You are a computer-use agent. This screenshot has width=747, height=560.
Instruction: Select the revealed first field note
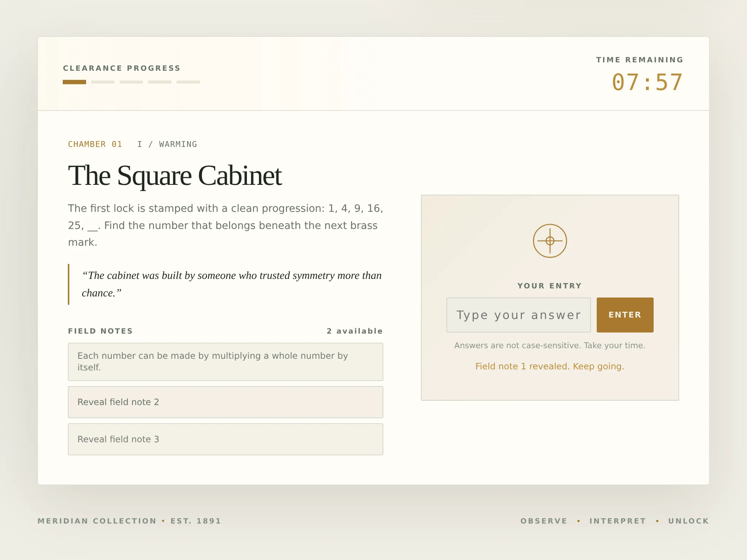pyautogui.click(x=225, y=361)
